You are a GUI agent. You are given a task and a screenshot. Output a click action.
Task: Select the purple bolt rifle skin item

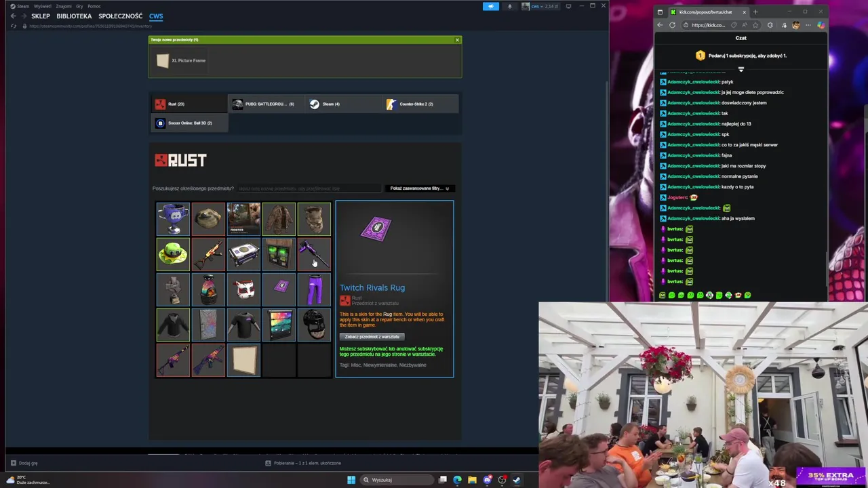(314, 253)
